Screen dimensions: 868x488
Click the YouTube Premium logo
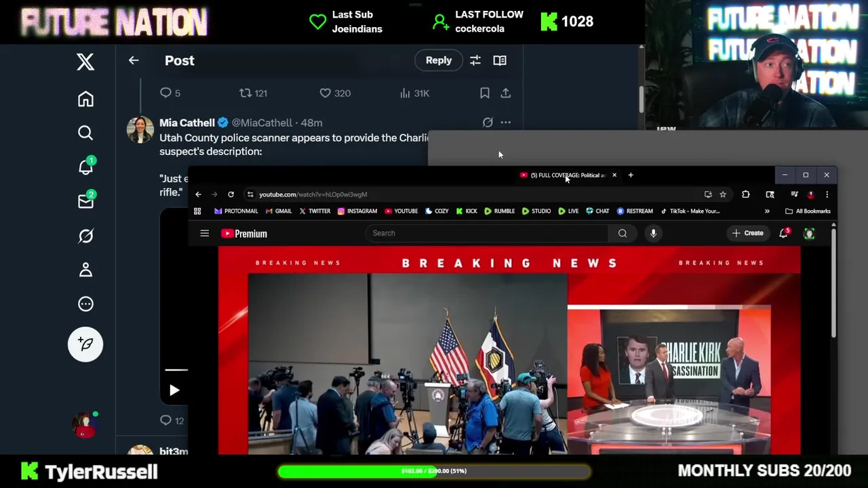click(x=243, y=233)
